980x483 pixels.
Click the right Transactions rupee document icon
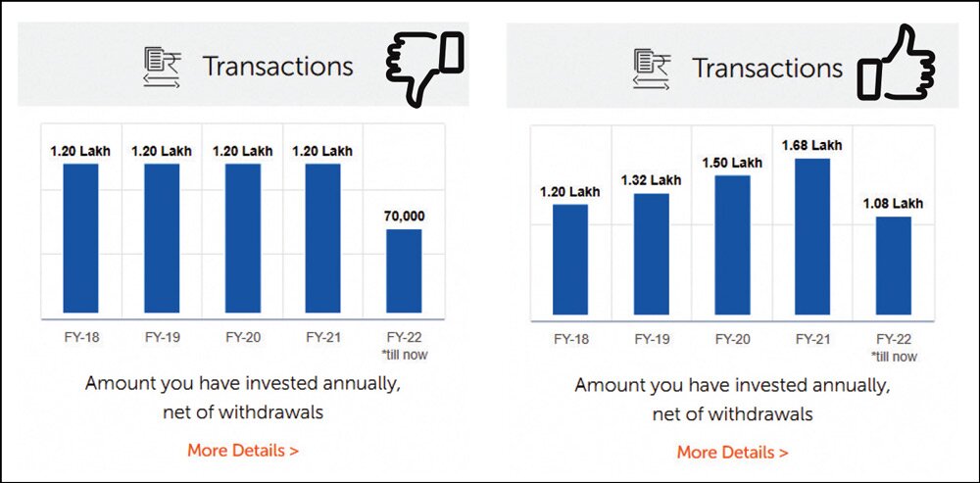tap(650, 69)
